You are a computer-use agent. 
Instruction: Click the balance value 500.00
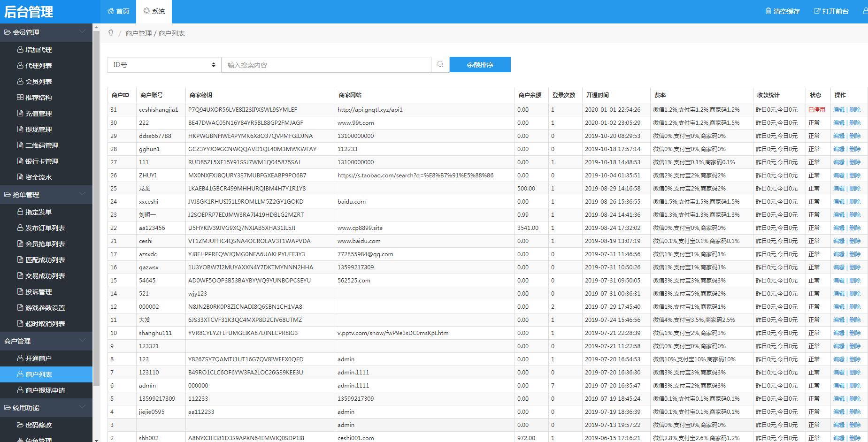click(x=526, y=188)
